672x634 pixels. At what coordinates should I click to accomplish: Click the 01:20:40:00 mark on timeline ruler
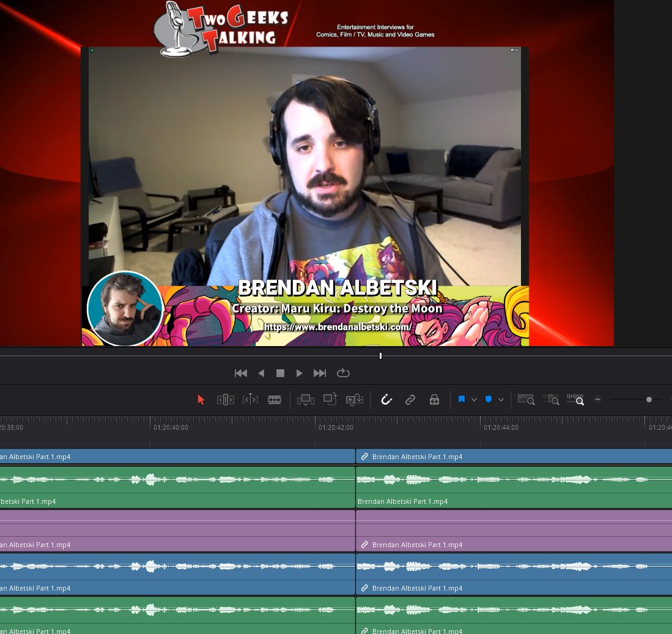171,427
